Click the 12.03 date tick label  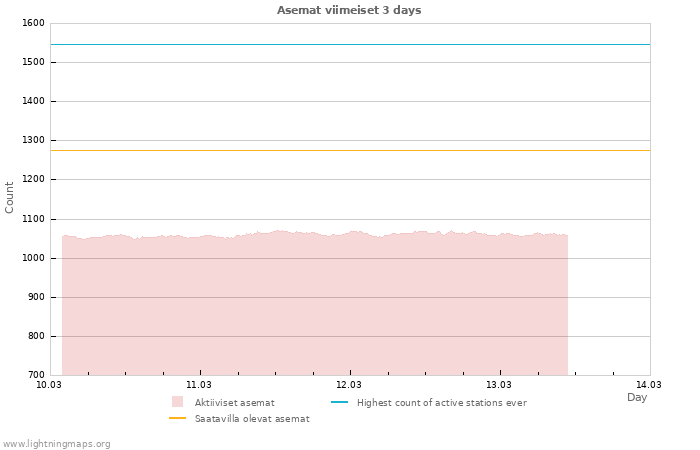click(x=349, y=384)
